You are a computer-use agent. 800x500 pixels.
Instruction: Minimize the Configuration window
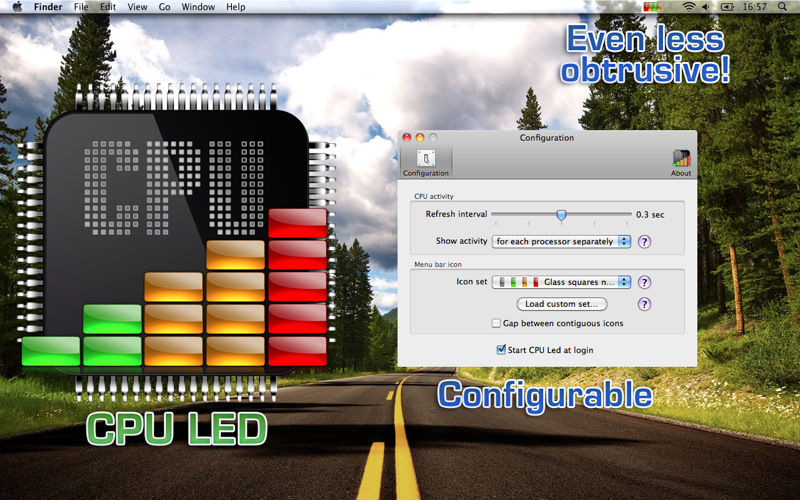pos(420,137)
